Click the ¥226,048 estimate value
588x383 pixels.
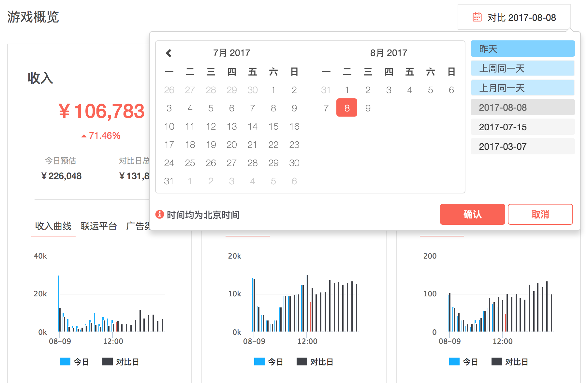pos(61,176)
